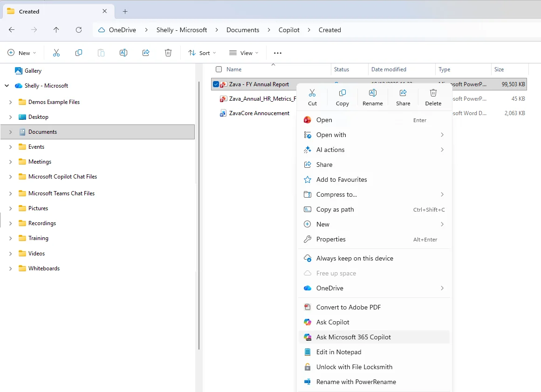Expand the OneDrive submenu entry
Screen dimensions: 541x392
(x=375, y=288)
